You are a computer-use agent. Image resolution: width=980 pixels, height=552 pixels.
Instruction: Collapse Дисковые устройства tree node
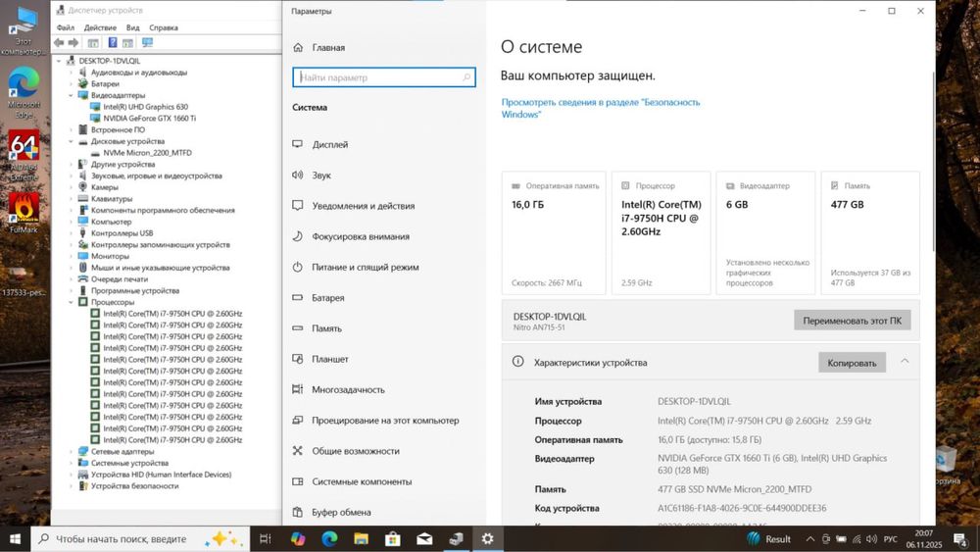(71, 141)
